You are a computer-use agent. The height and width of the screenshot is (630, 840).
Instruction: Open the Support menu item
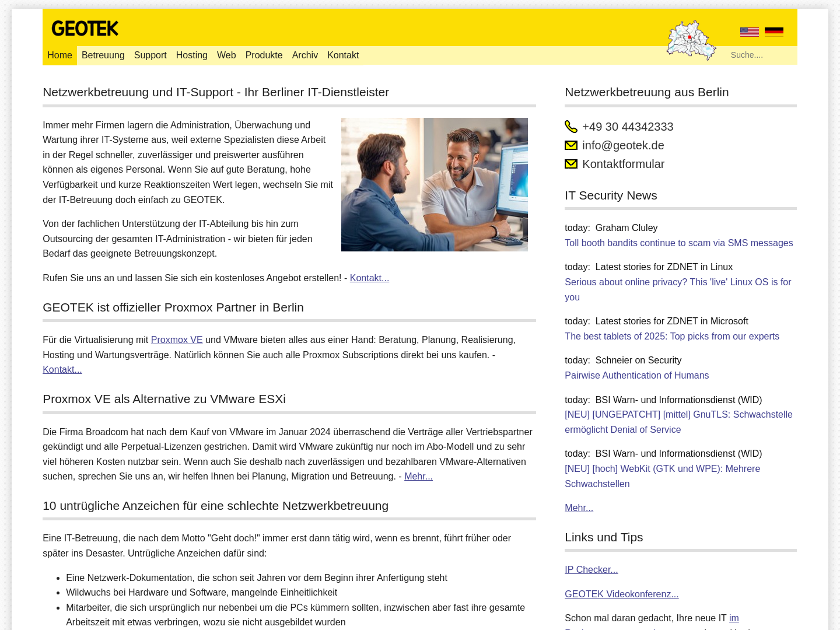click(x=150, y=55)
